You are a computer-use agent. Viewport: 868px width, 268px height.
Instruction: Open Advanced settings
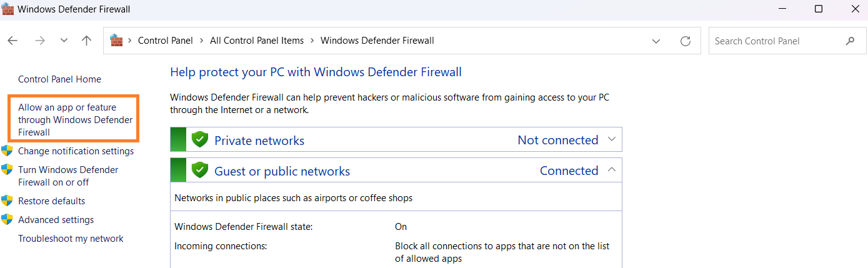pyautogui.click(x=56, y=220)
